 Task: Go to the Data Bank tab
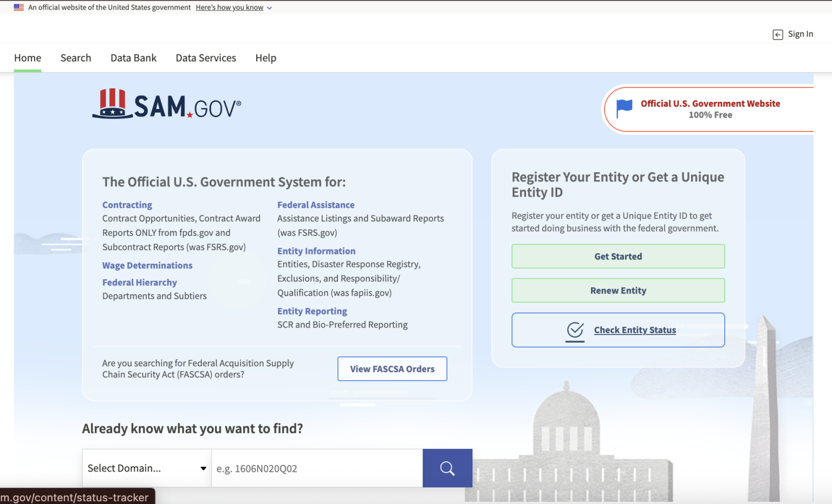tap(133, 58)
